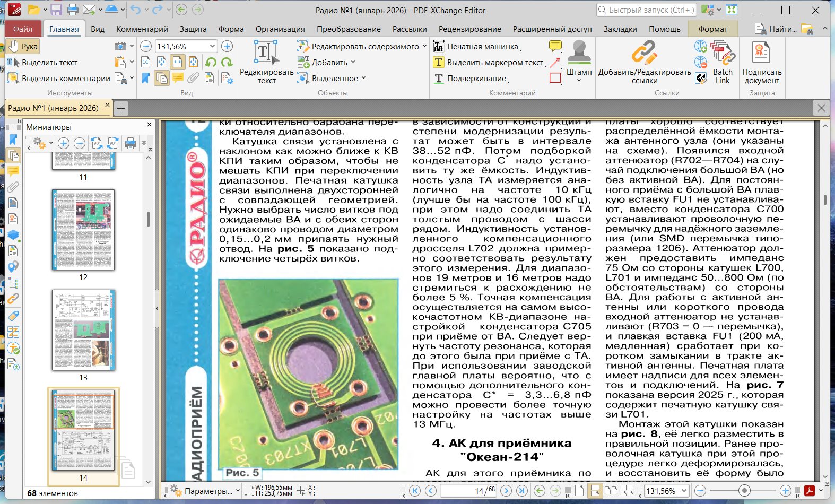Click the Sign document (Подписать документ) icon
Viewport: 835px width, 504px height.
(x=761, y=63)
